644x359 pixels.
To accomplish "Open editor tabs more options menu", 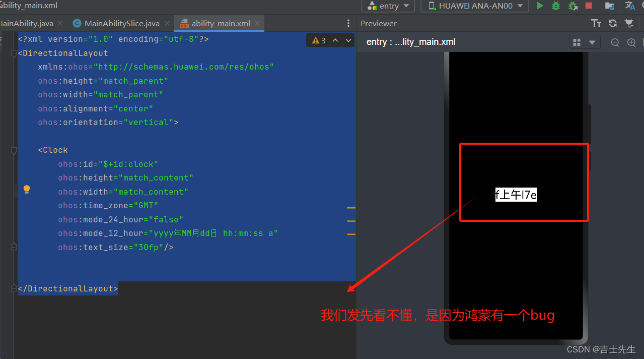I will (348, 23).
